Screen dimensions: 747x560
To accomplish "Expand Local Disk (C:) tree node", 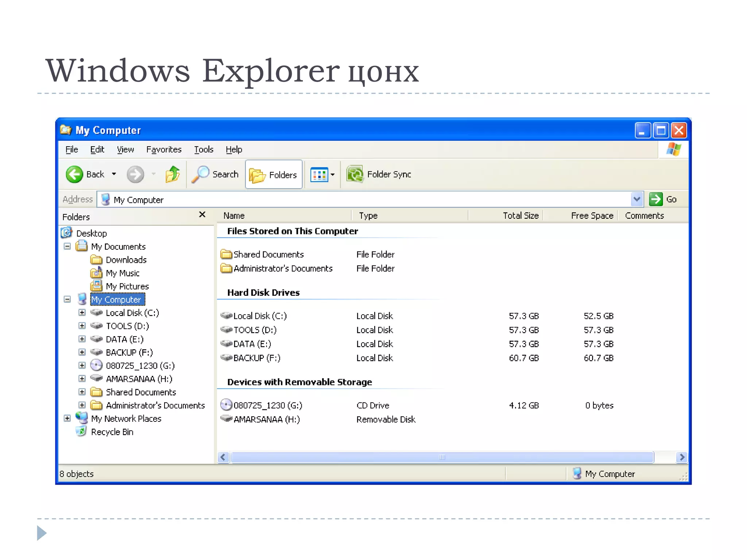I will point(82,312).
